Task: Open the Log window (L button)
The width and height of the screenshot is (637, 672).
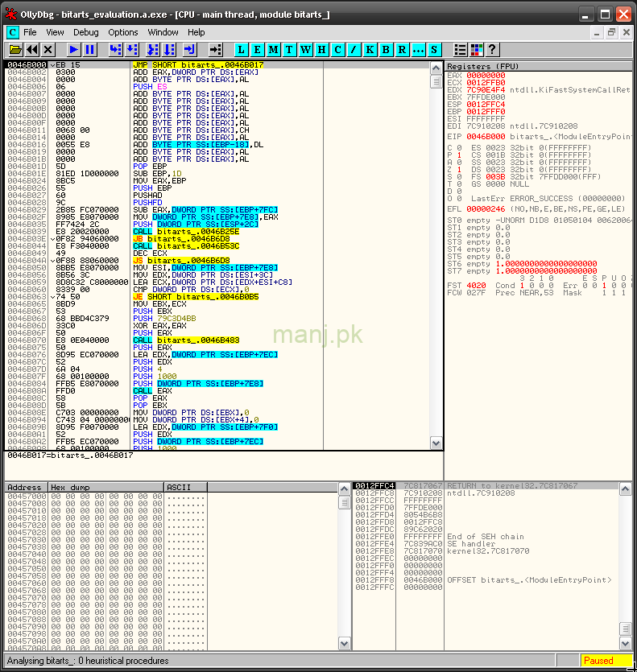Action: (x=242, y=50)
